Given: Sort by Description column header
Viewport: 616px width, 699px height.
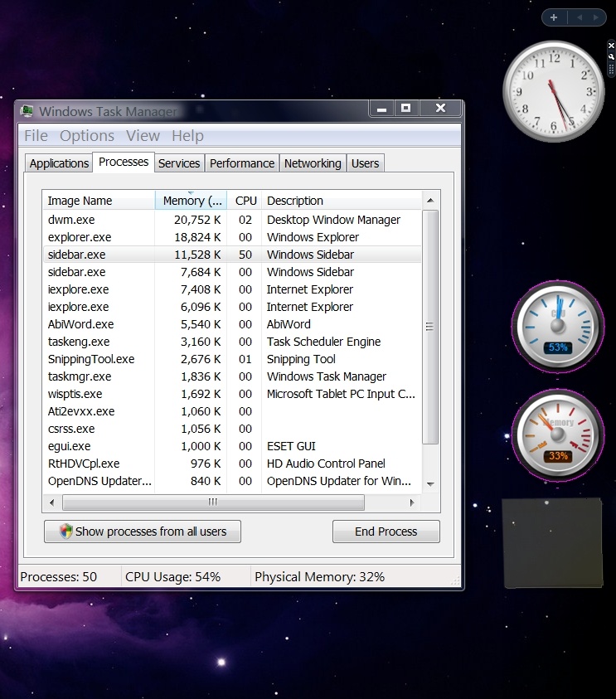Looking at the screenshot, I should click(342, 201).
